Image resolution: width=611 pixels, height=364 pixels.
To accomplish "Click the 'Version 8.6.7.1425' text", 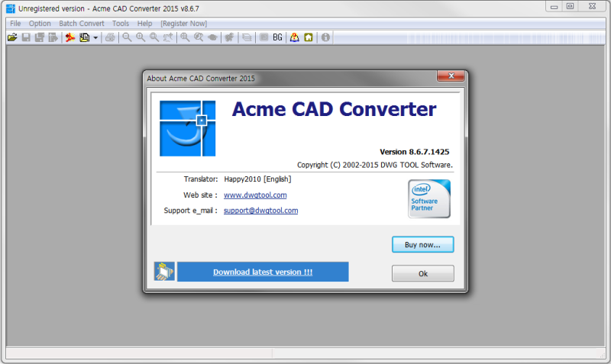I will [415, 152].
